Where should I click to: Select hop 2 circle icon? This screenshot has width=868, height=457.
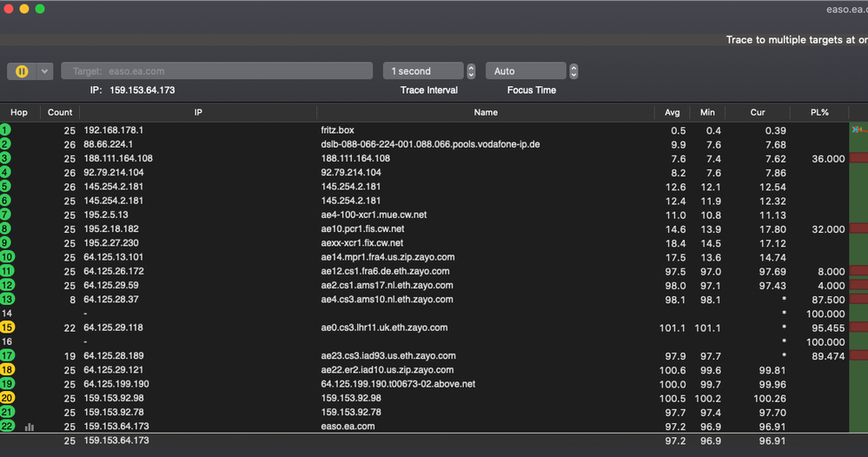point(5,144)
